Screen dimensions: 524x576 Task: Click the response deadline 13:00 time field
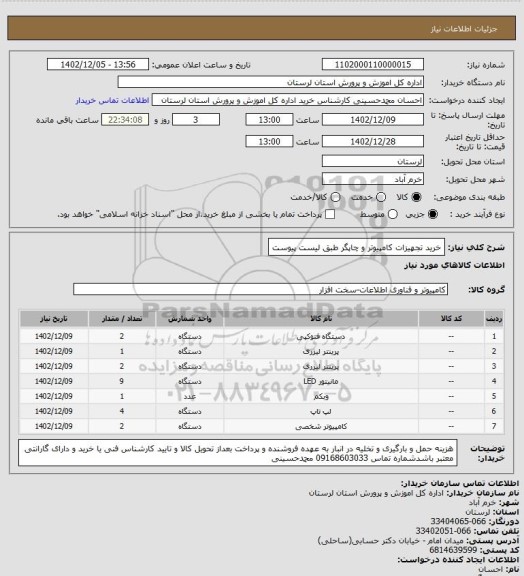click(269, 120)
